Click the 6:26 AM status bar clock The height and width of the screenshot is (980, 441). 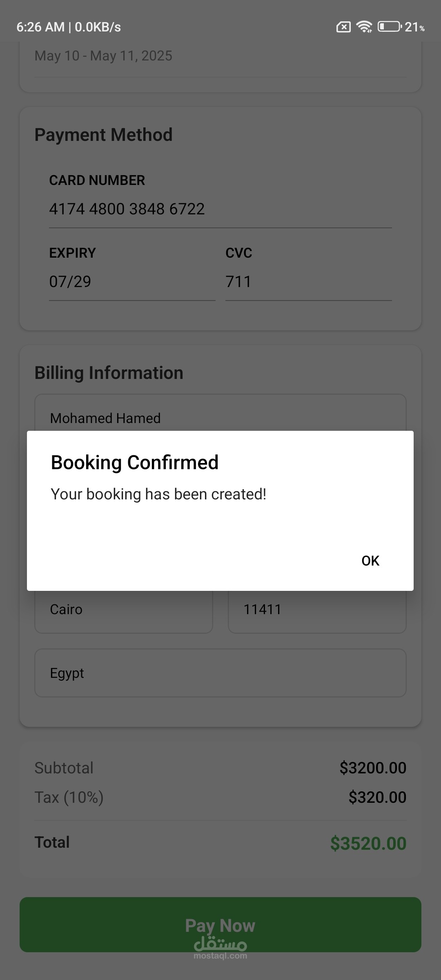[40, 27]
